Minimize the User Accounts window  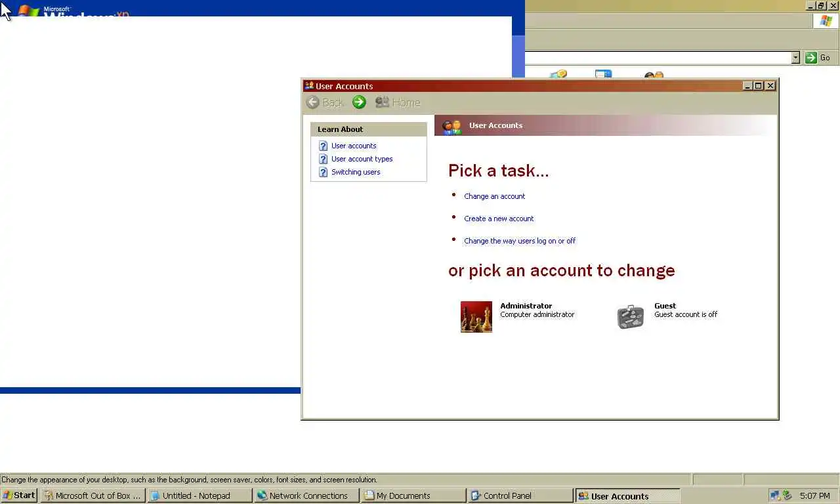[x=747, y=86]
